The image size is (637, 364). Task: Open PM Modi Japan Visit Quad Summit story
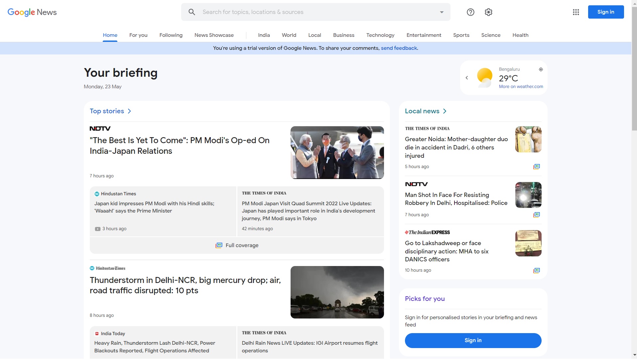click(309, 211)
